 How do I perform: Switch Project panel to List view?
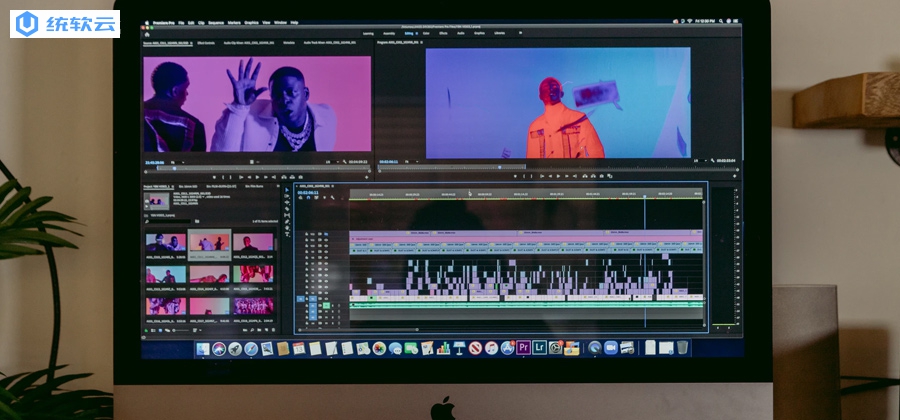click(153, 330)
